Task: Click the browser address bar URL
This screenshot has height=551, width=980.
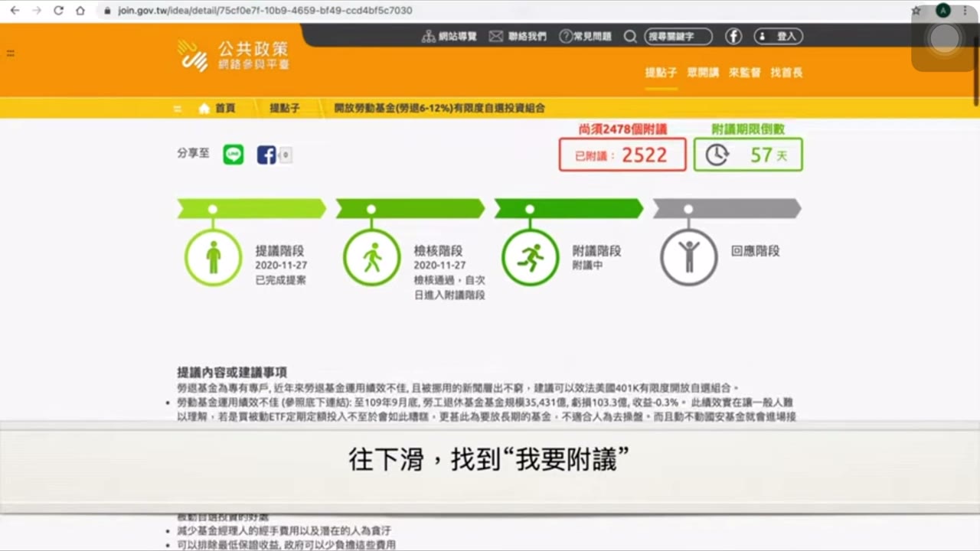Action: 265,11
